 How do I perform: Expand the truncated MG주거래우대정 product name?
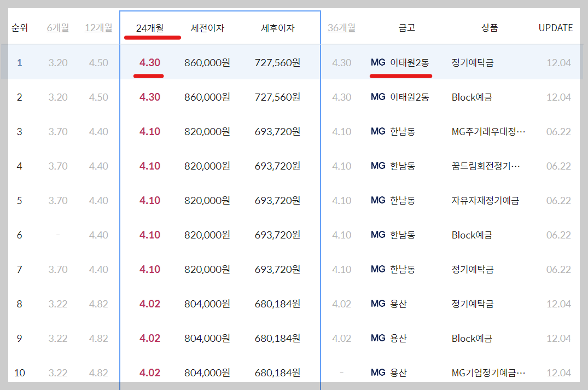coord(488,131)
